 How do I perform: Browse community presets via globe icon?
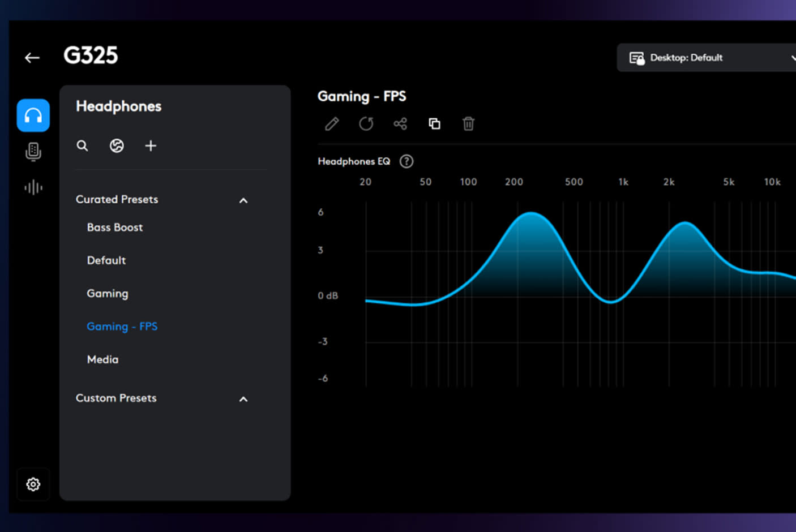click(x=117, y=146)
